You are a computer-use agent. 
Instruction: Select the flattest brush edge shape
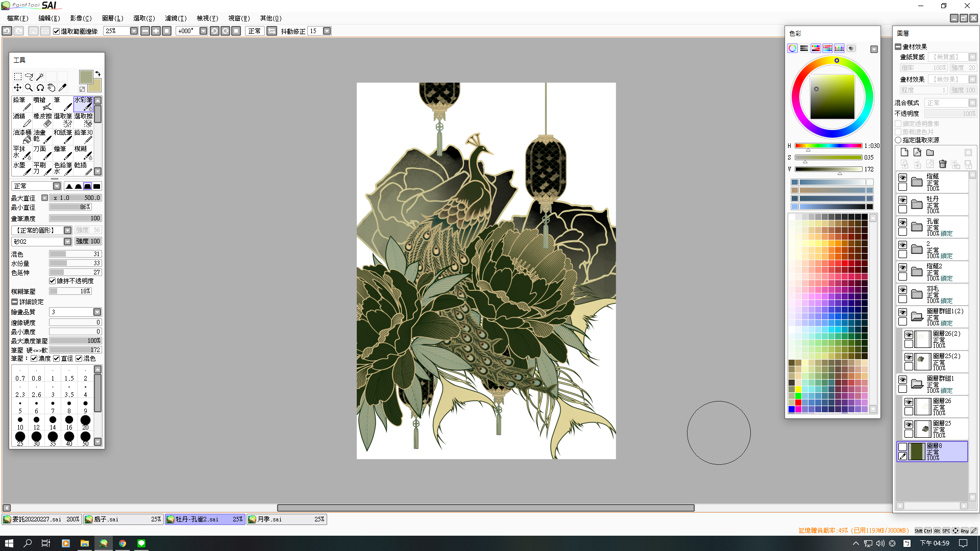tap(96, 186)
